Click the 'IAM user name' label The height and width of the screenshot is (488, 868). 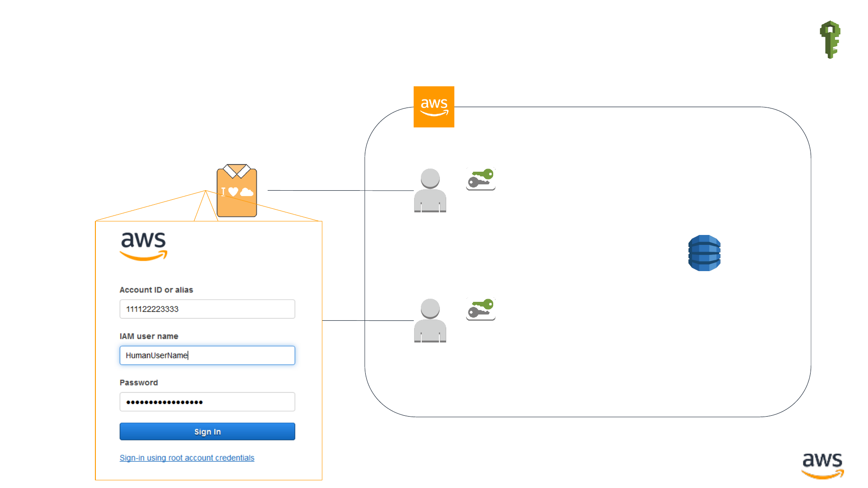point(149,336)
